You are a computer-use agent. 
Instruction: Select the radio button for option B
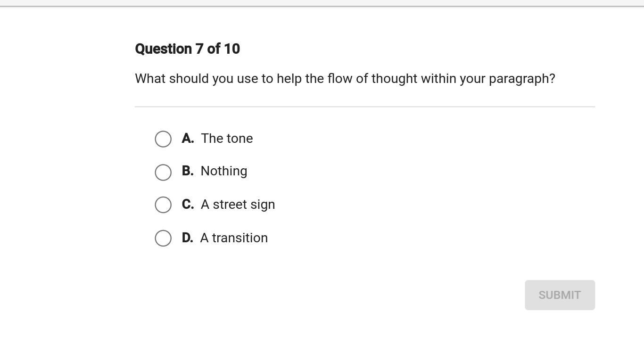163,172
